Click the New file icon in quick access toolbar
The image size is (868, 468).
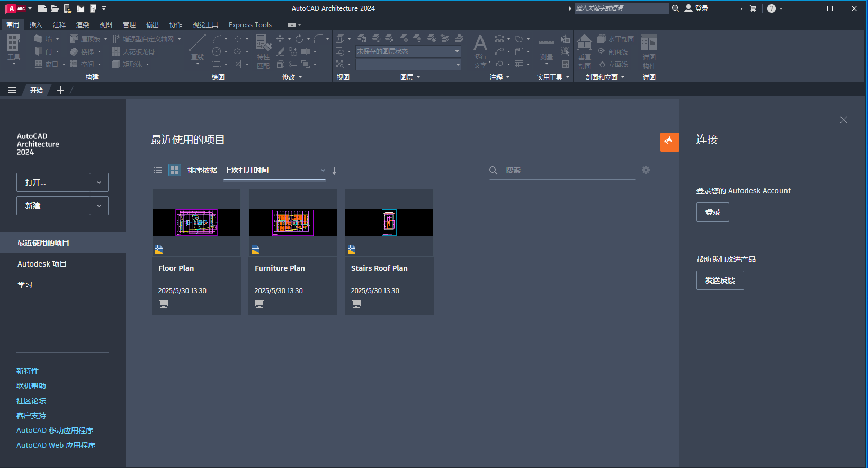click(x=42, y=8)
